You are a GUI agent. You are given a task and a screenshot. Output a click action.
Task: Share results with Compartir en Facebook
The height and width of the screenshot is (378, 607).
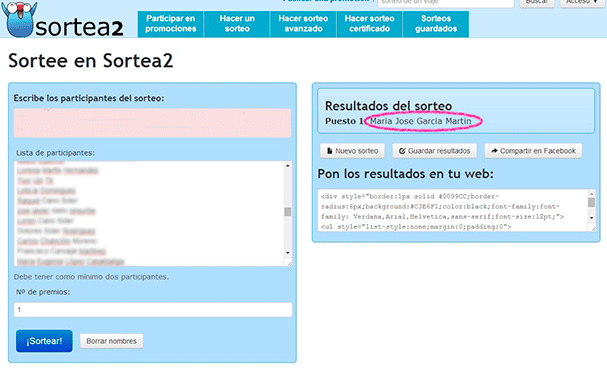coord(533,151)
